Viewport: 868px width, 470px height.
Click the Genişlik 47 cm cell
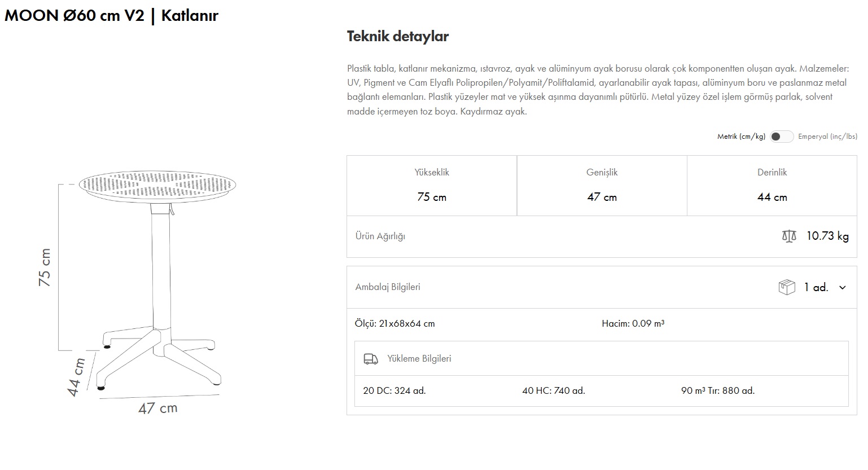click(x=602, y=186)
